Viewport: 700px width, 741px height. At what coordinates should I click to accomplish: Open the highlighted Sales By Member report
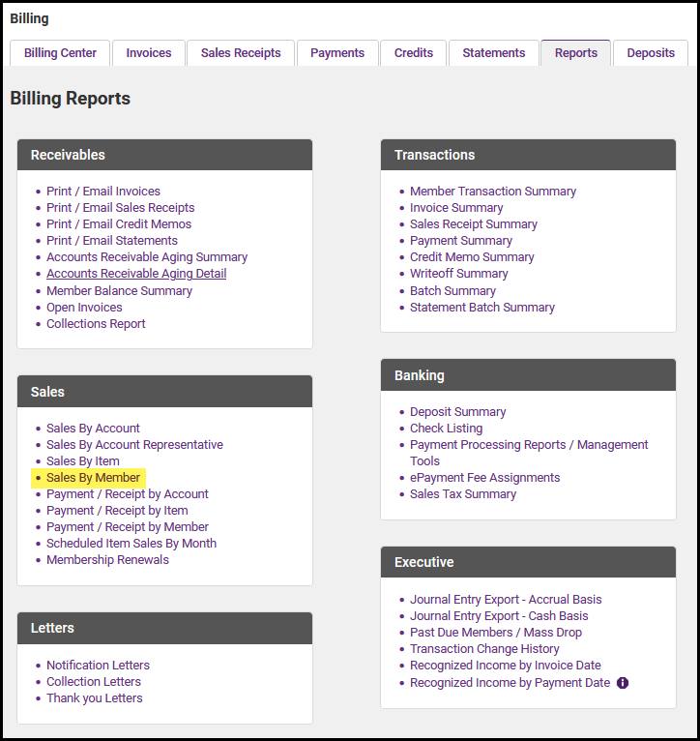(93, 478)
